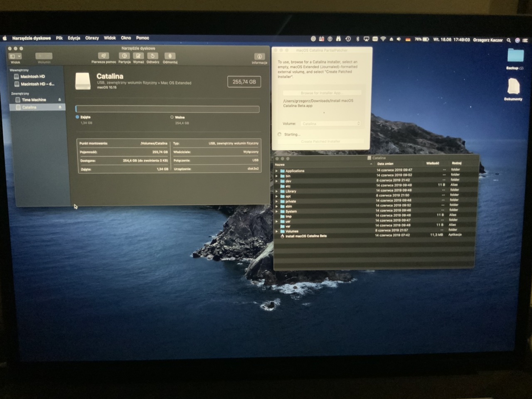Open the Volume dropdown in patcher
The image size is (532, 399).
331,124
